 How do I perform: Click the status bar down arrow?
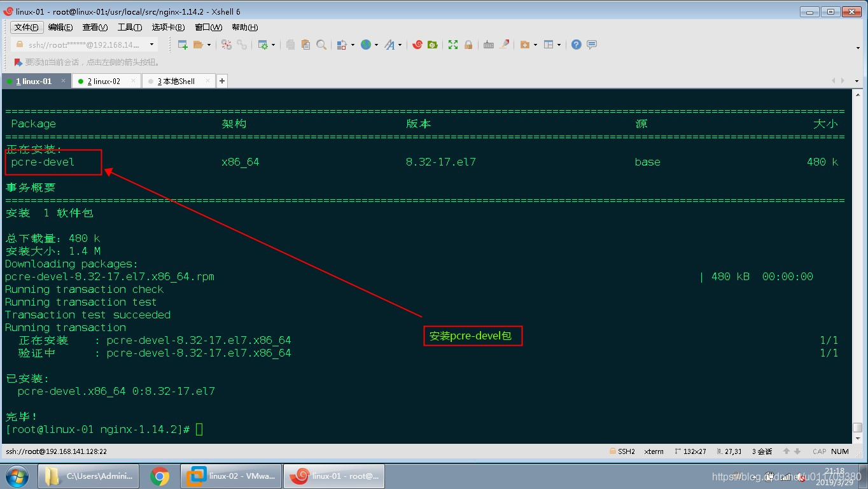[797, 451]
